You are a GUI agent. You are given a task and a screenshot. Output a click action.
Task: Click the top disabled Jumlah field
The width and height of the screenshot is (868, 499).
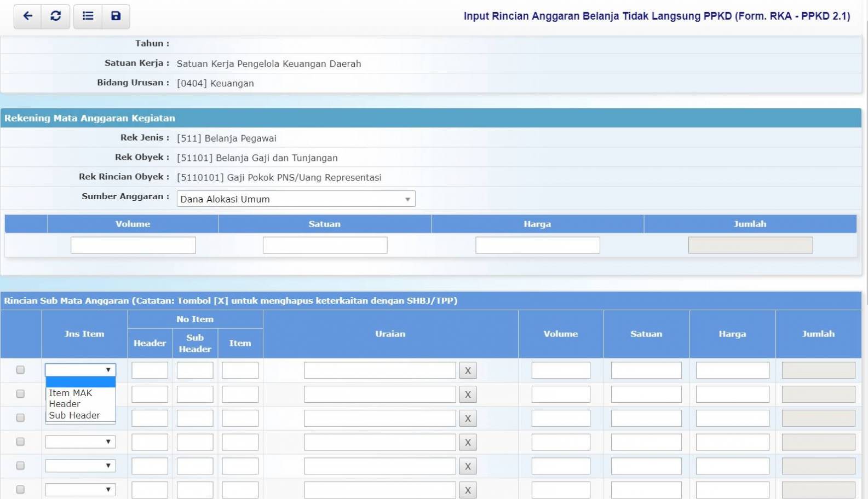pyautogui.click(x=750, y=245)
